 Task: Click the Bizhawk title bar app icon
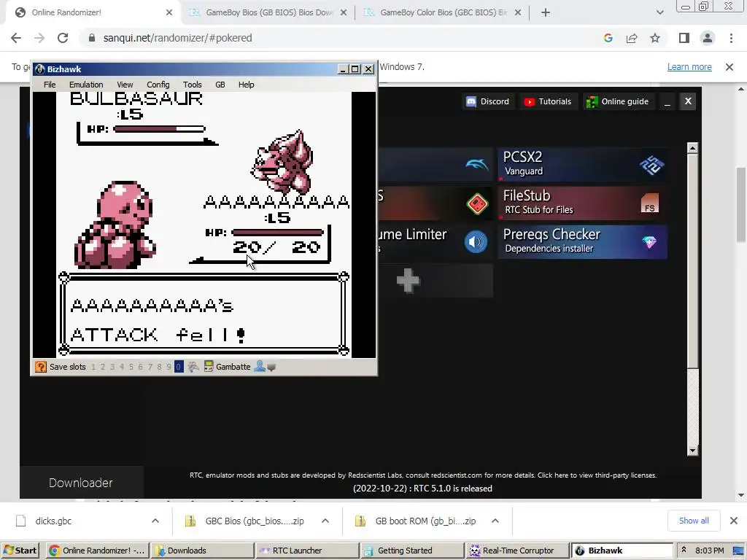(x=40, y=69)
